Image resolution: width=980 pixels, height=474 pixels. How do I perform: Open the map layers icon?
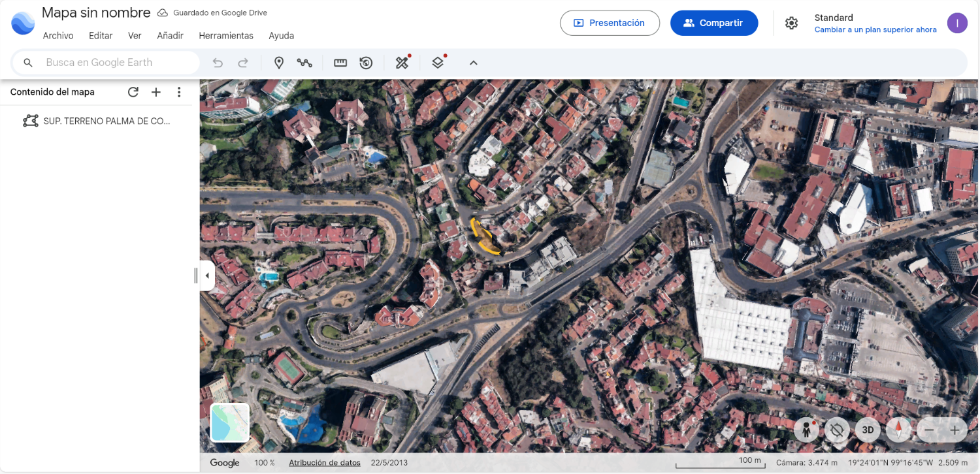click(438, 63)
